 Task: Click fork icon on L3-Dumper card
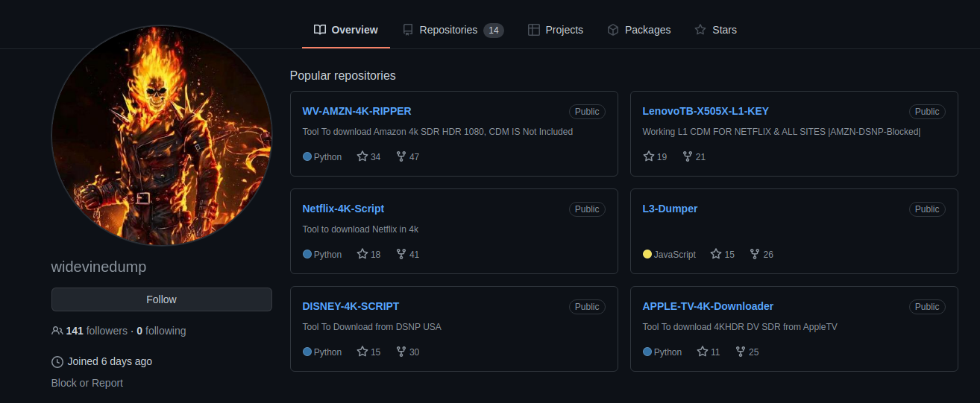[755, 254]
